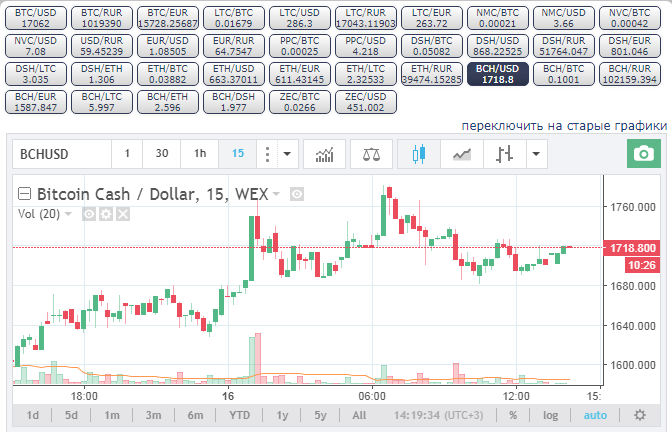The width and height of the screenshot is (672, 432).
Task: Open chart settings gear icon
Action: [639, 415]
